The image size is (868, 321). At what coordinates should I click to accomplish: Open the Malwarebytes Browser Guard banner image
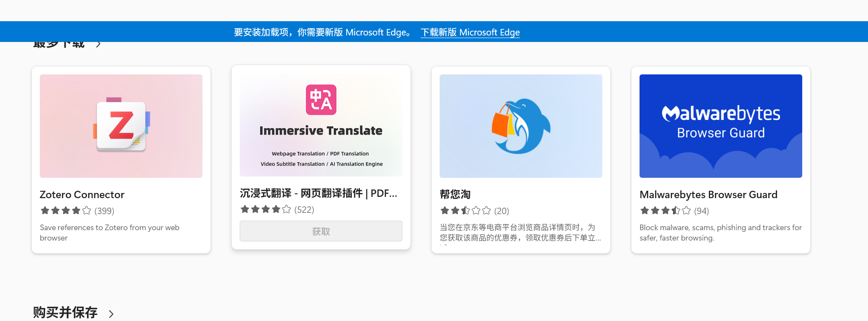coord(721,126)
